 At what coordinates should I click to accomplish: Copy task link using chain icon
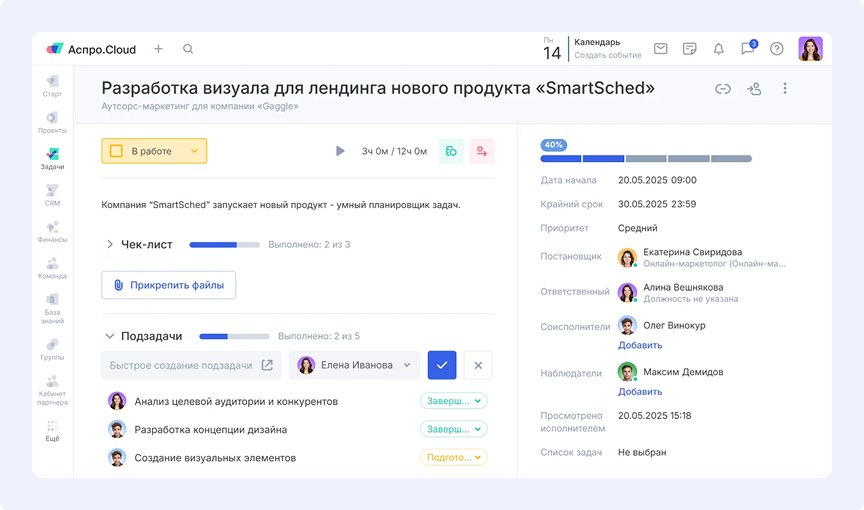pyautogui.click(x=722, y=89)
